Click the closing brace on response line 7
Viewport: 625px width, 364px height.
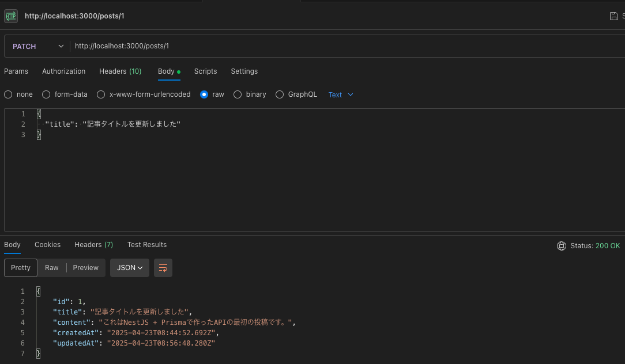[38, 353]
